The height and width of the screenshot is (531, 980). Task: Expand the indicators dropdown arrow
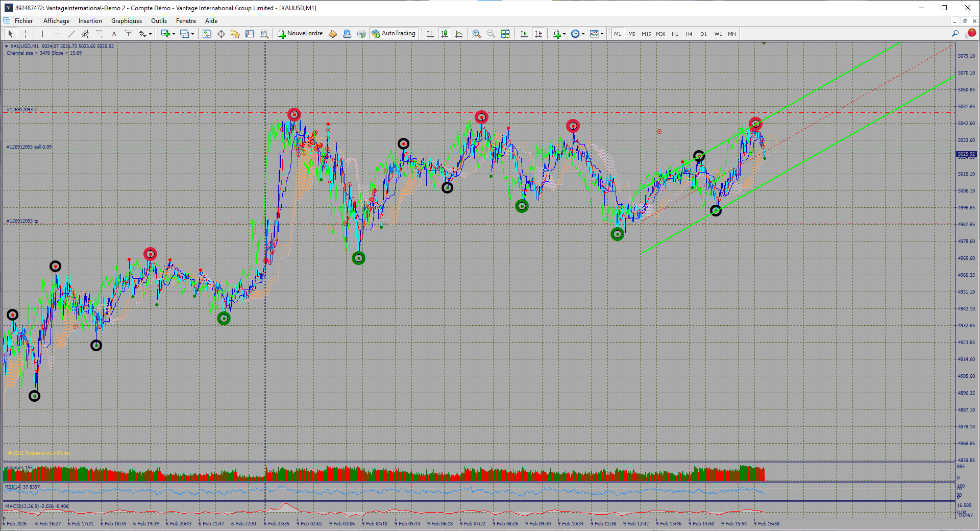tap(564, 34)
